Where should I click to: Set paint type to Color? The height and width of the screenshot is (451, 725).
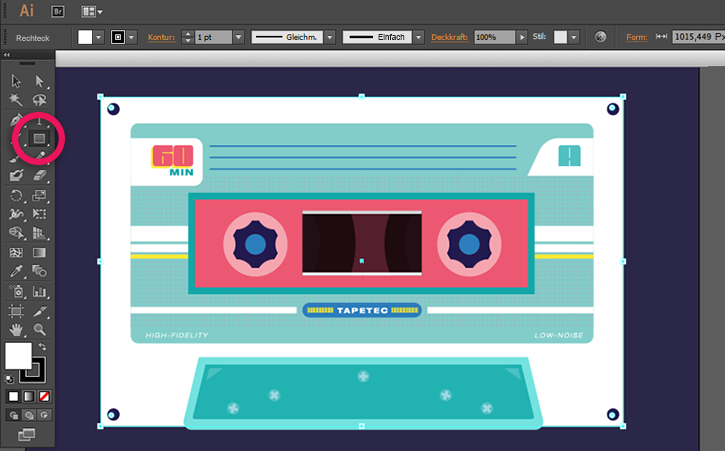13,396
